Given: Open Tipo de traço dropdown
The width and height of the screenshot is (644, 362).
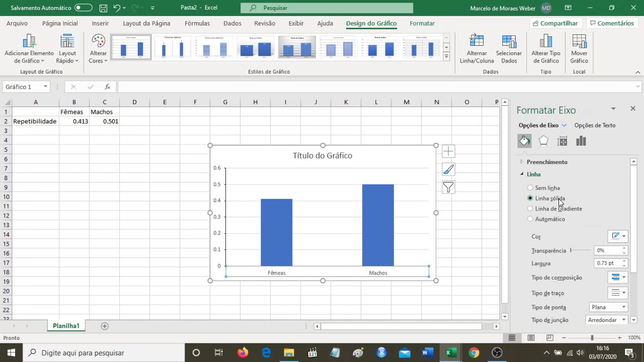Looking at the screenshot, I should tap(618, 293).
